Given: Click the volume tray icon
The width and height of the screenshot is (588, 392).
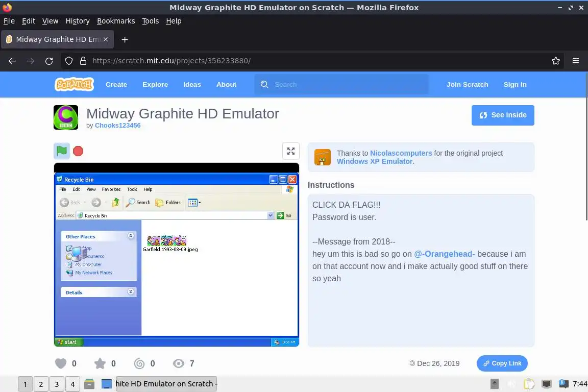Looking at the screenshot, I should tap(511, 384).
